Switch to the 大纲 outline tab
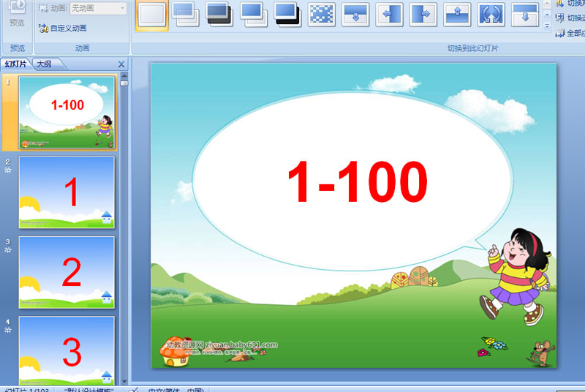Viewport: 585px width, 392px height. (x=44, y=64)
